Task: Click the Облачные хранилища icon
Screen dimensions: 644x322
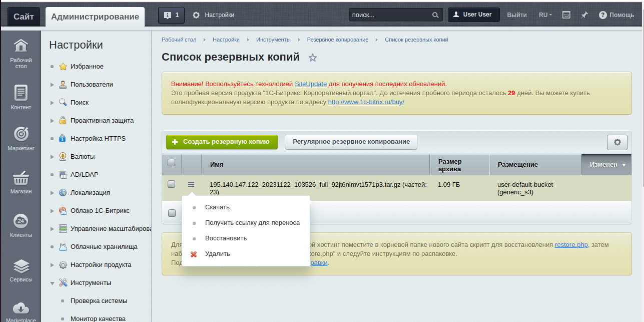Action: (x=63, y=247)
